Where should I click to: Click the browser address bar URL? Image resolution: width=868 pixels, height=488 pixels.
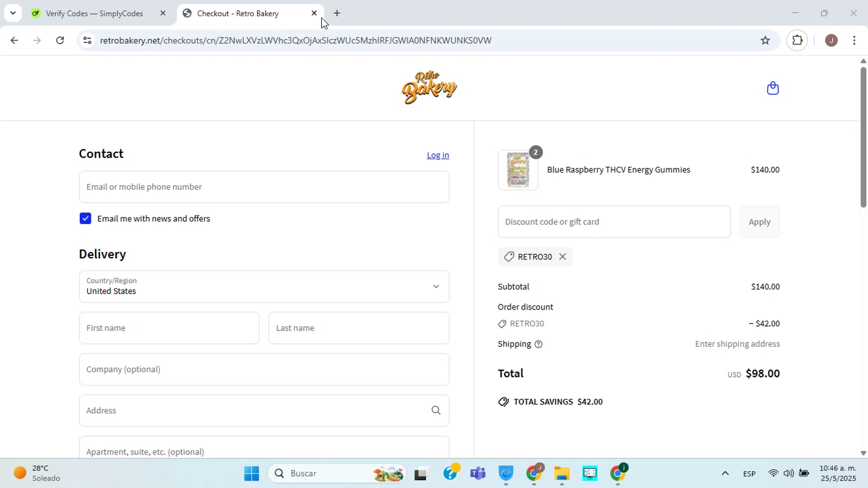(x=296, y=41)
